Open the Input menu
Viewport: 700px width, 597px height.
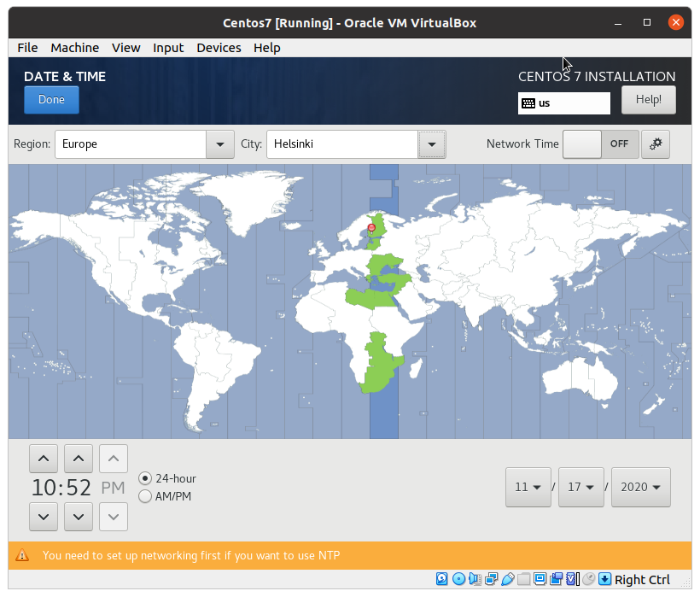[x=168, y=48]
